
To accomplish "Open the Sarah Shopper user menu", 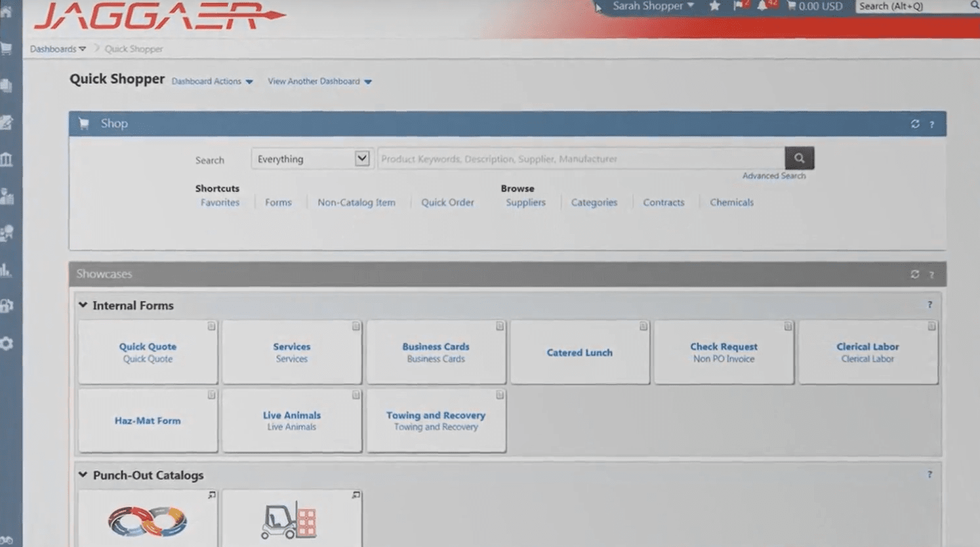I will click(x=653, y=6).
